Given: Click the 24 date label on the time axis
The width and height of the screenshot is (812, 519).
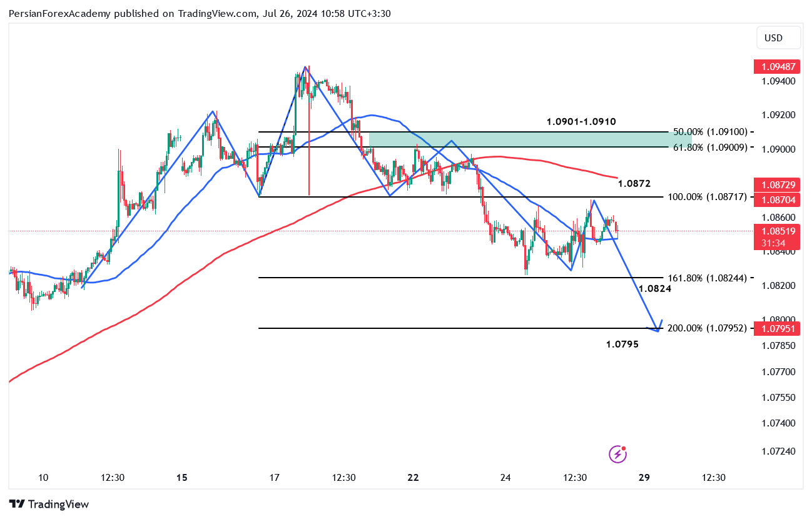Looking at the screenshot, I should [x=505, y=477].
